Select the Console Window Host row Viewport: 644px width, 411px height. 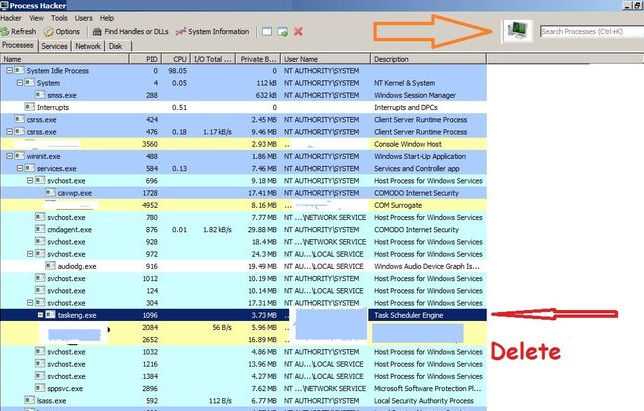[244, 144]
